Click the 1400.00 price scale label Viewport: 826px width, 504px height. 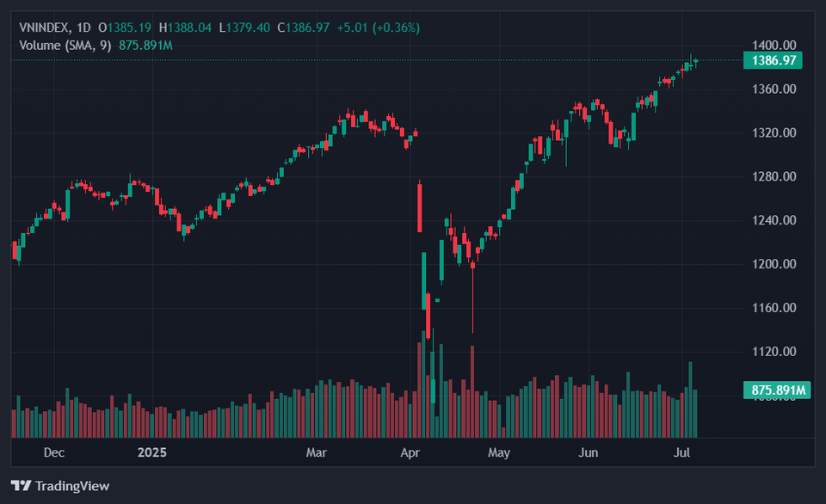pos(774,46)
